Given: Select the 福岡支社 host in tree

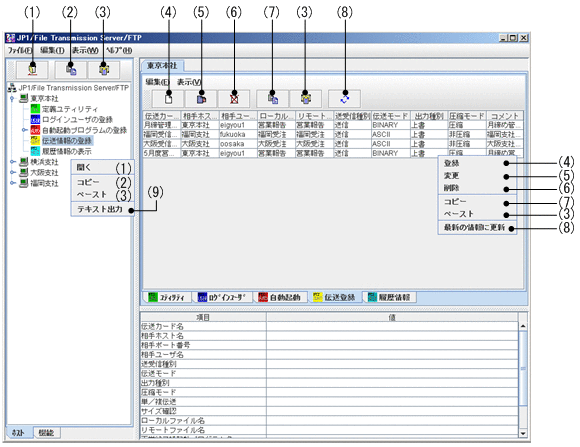Looking at the screenshot, I should (x=39, y=183).
